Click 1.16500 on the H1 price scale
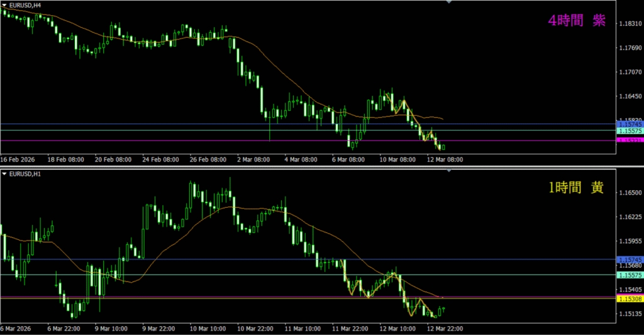 (630, 193)
